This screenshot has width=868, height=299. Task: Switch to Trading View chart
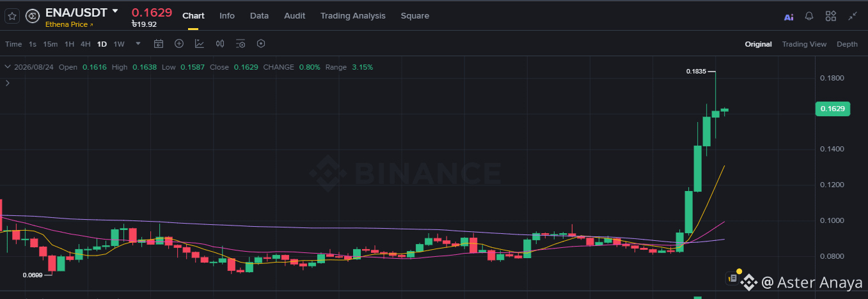[x=804, y=44]
